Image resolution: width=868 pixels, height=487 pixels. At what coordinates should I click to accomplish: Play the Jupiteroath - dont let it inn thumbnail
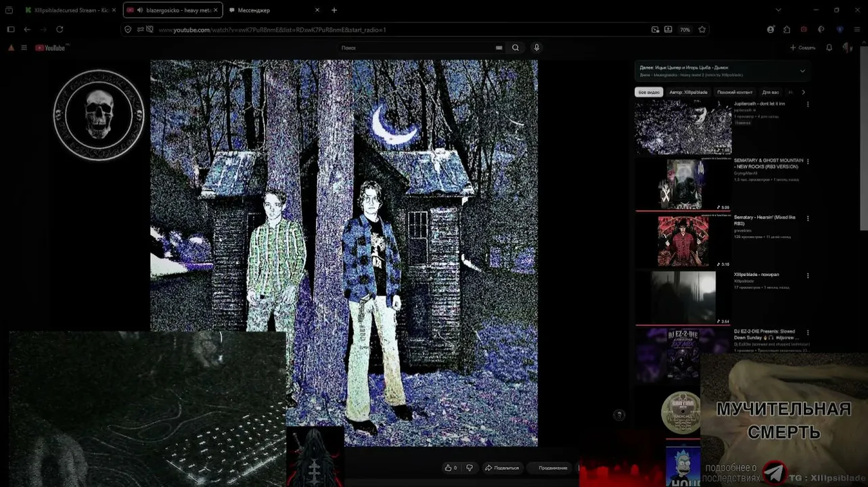point(683,128)
